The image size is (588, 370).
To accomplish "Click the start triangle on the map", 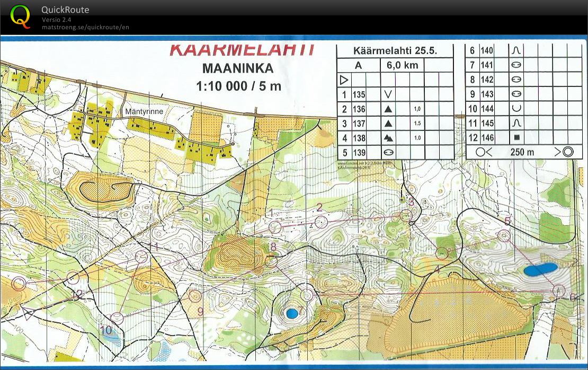I will pos(28,312).
